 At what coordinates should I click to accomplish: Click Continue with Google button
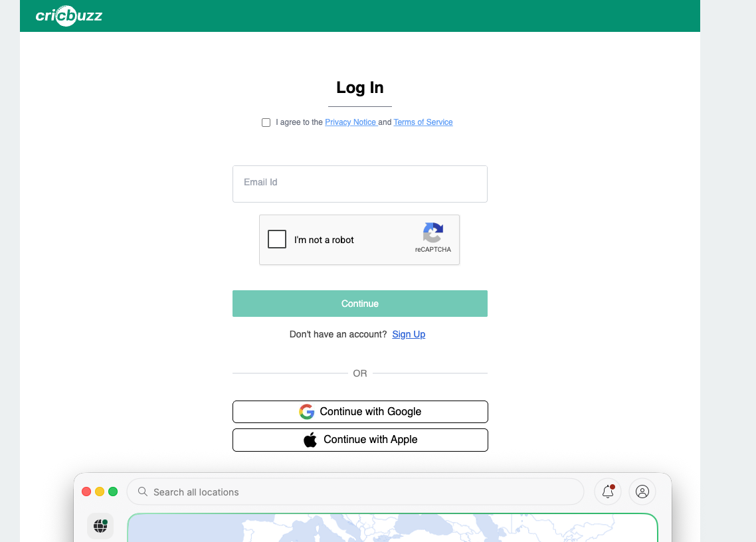click(359, 412)
